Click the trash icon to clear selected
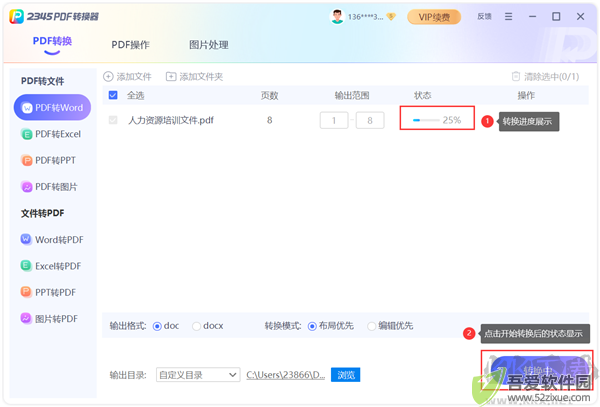This screenshot has height=407, width=600. (x=516, y=77)
